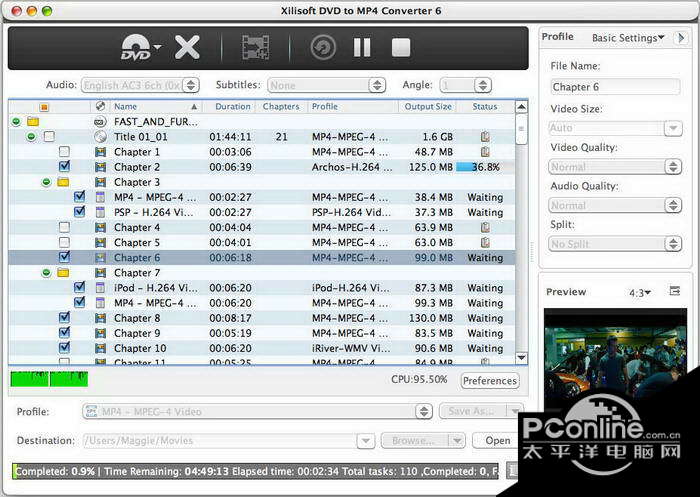This screenshot has width=700, height=497.
Task: Click the DVD drive icon next to FAST_AND_FUR
Action: (x=100, y=121)
